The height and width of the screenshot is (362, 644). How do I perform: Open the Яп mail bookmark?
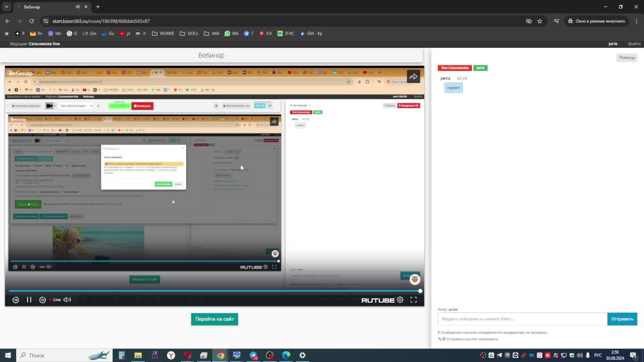click(x=36, y=34)
